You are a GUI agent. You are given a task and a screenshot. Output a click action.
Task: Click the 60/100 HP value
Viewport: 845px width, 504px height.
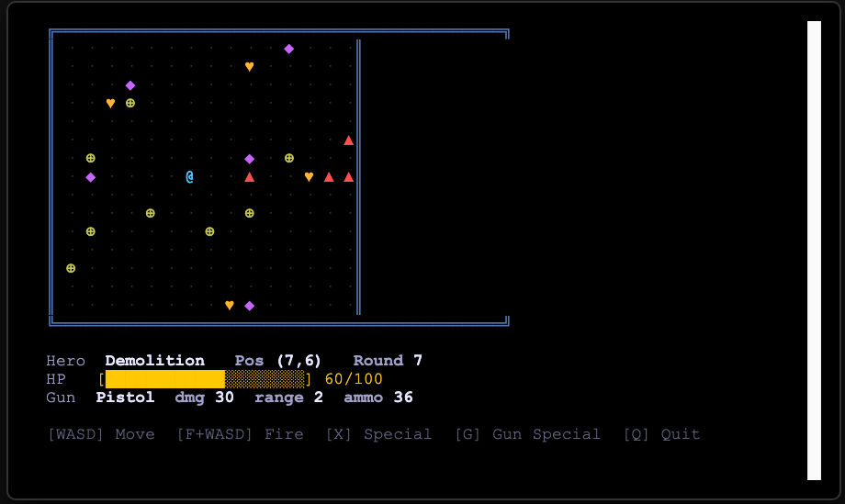point(354,379)
